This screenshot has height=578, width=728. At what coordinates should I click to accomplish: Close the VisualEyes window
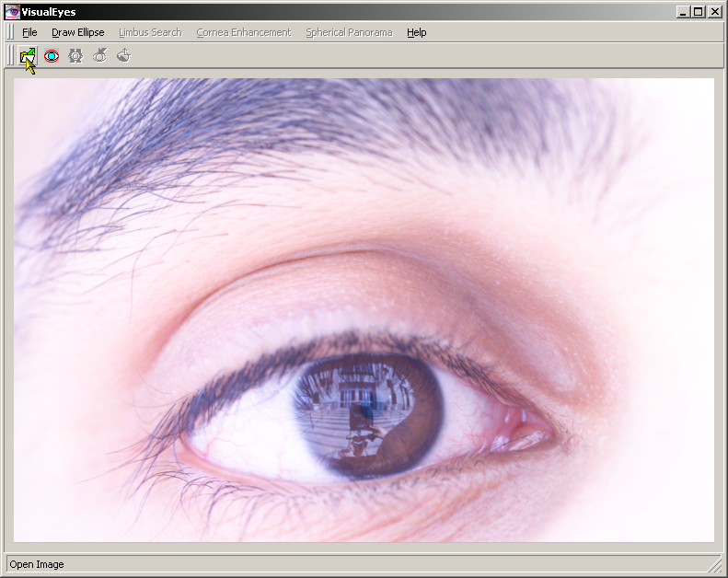715,12
